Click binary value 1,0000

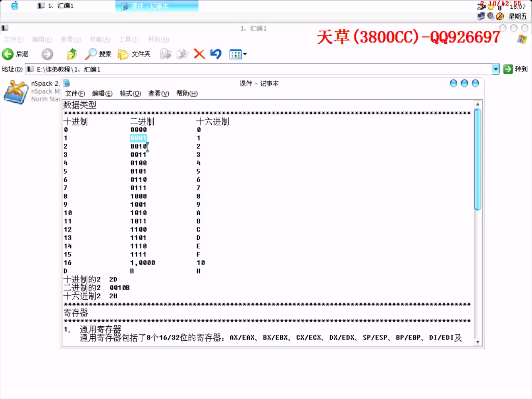(143, 263)
